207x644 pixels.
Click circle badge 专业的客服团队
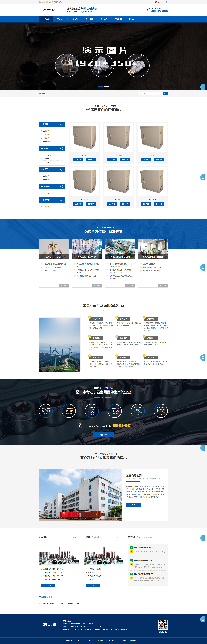pyautogui.click(x=69, y=411)
